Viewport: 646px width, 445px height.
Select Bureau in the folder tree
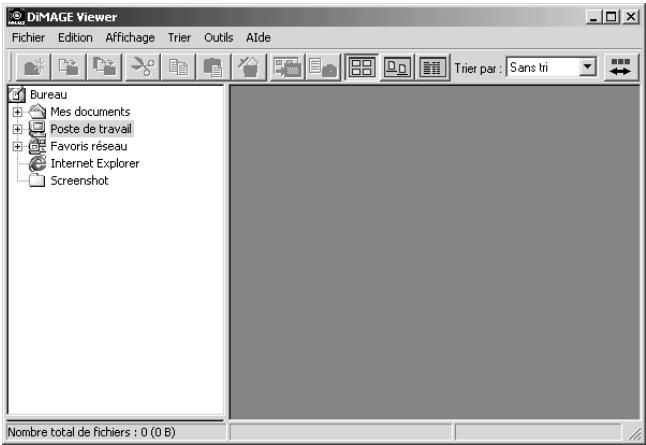(x=48, y=94)
